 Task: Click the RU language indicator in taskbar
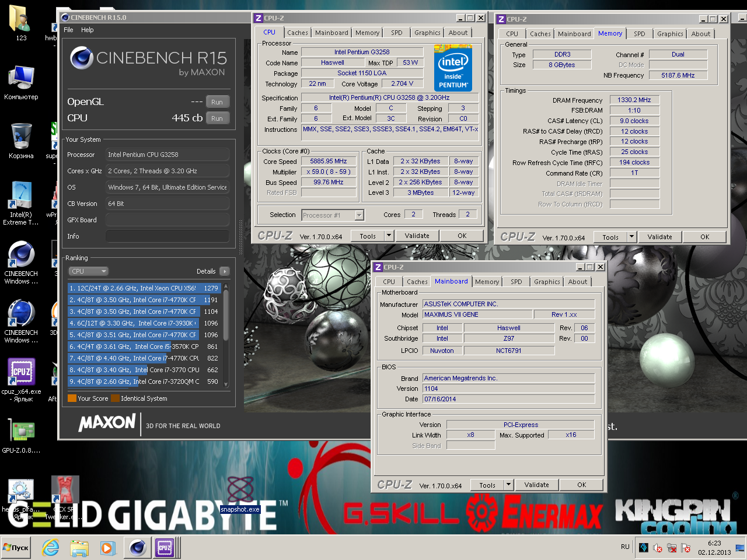tap(625, 547)
